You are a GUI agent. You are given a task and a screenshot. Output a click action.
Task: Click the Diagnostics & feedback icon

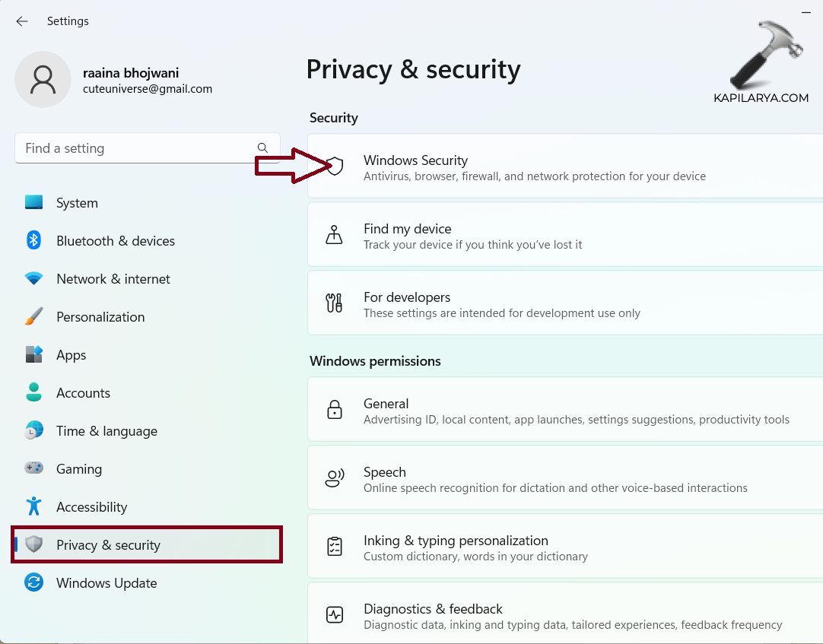pyautogui.click(x=334, y=615)
